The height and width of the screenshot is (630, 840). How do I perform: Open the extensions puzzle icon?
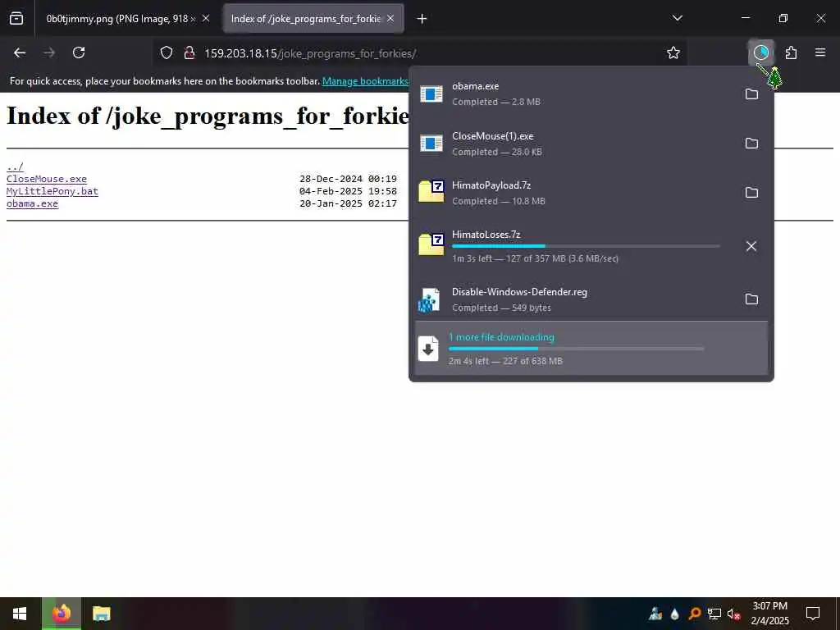click(x=791, y=52)
